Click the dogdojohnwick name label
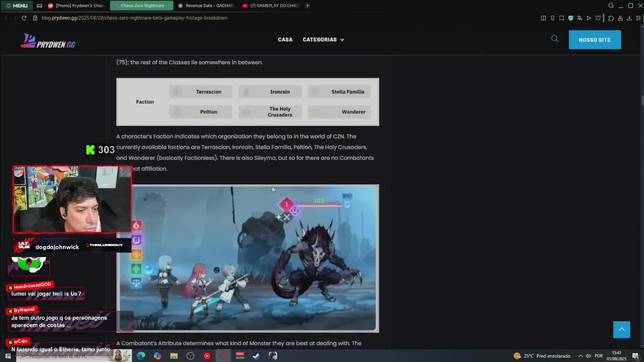Viewport: 644px width, 362px height. 57,247
